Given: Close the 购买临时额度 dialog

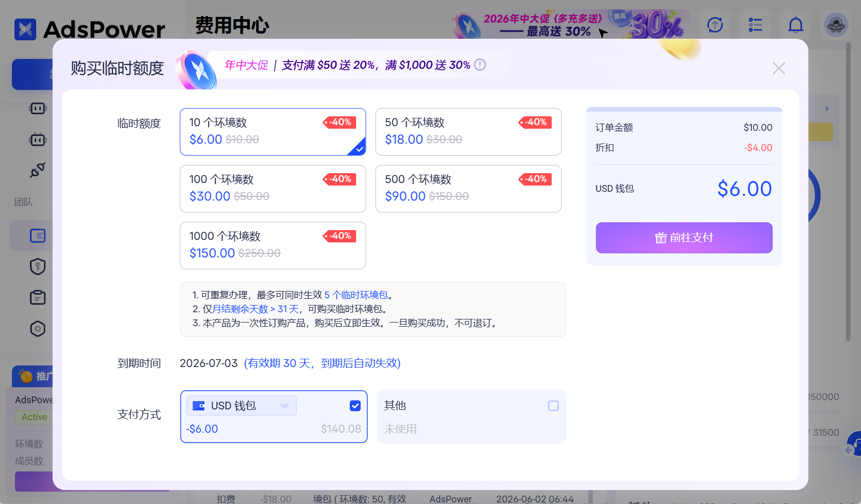Looking at the screenshot, I should 779,68.
